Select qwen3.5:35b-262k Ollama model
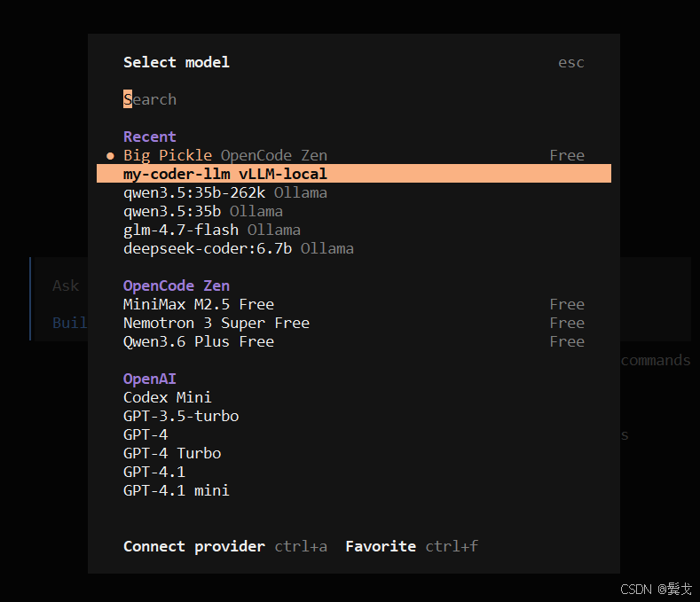The image size is (700, 602). [354, 192]
